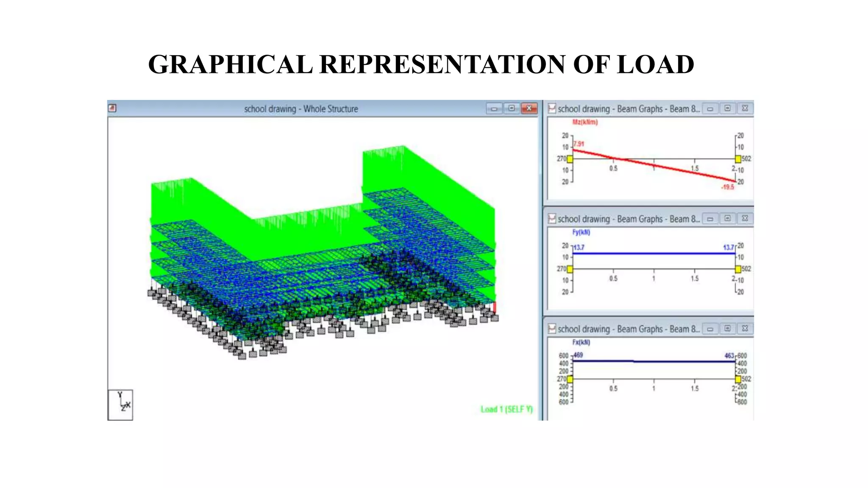Maximize the Whole Structure window
Image resolution: width=868 pixels, height=488 pixels.
point(512,108)
